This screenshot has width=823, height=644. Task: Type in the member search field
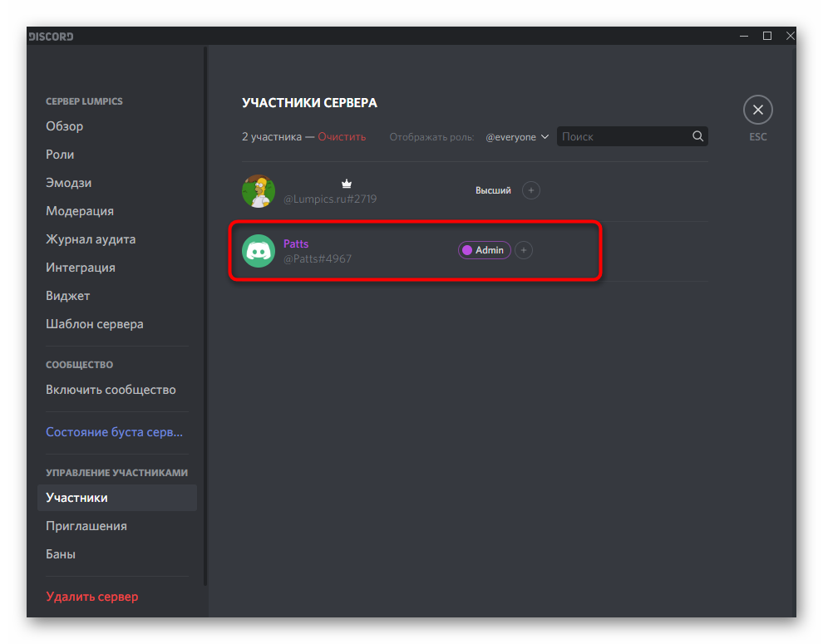[623, 136]
